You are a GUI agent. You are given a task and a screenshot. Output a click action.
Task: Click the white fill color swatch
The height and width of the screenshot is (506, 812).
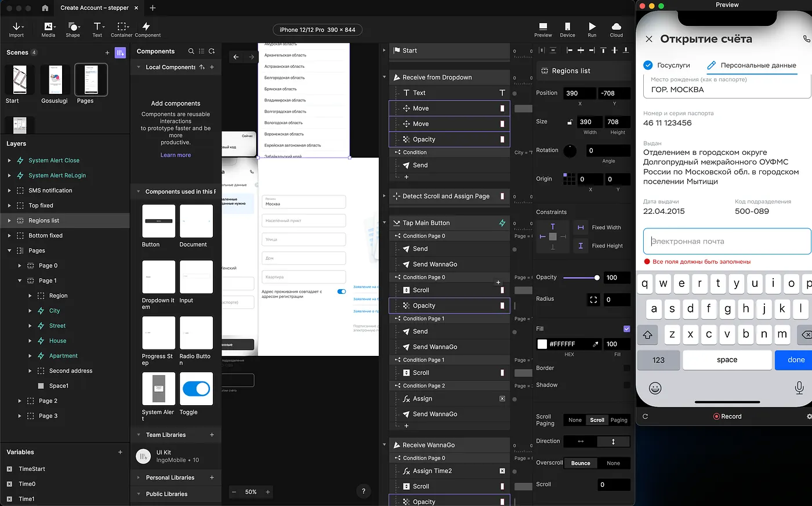542,344
